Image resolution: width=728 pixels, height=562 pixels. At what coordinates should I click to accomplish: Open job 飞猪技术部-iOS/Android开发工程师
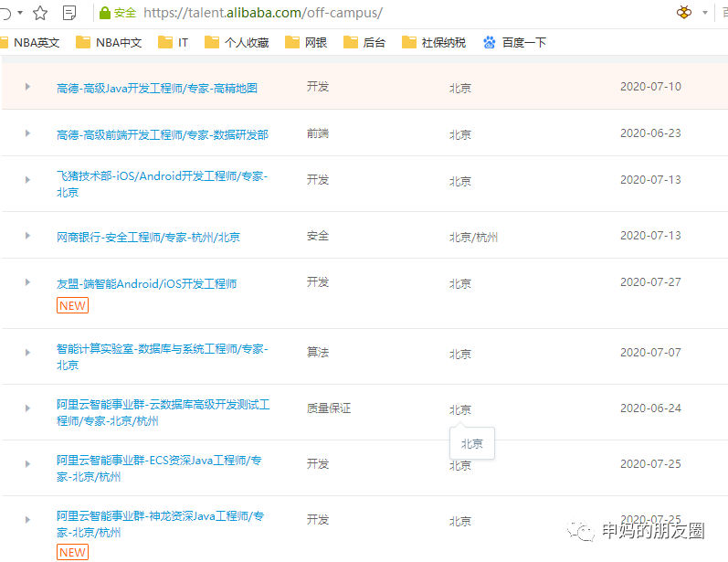coord(162,184)
